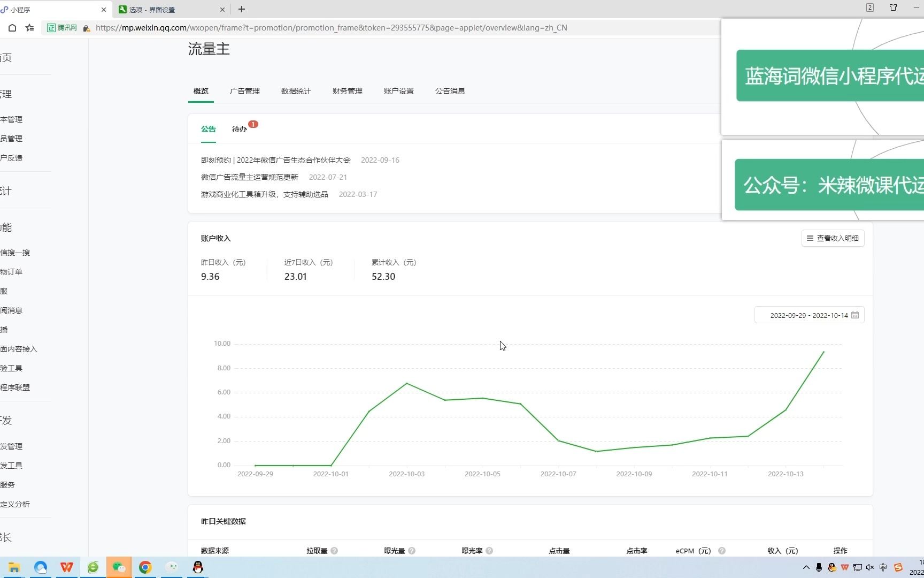The width and height of the screenshot is (924, 578).
Task: Switch to the 选项 - 界面设置 tab
Action: [172, 10]
